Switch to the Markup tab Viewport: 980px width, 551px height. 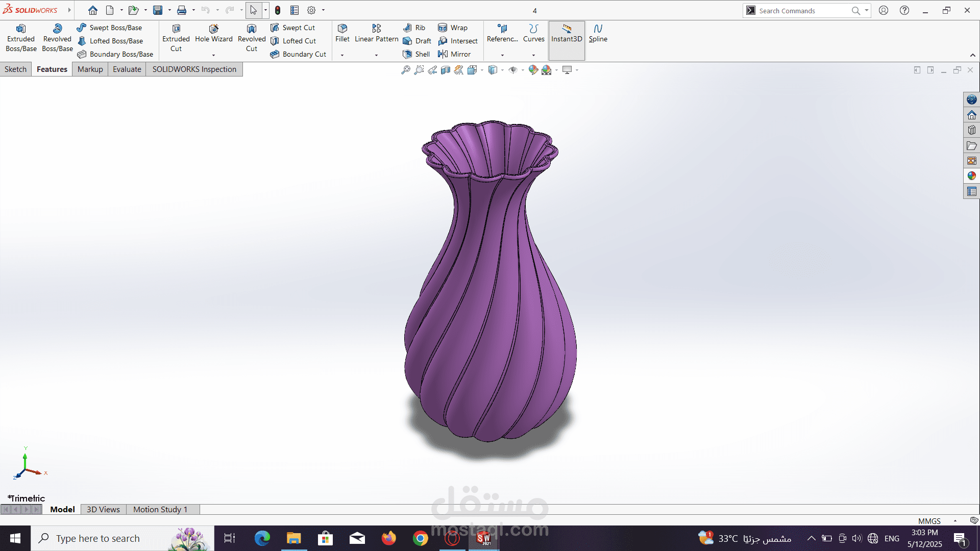pyautogui.click(x=90, y=69)
